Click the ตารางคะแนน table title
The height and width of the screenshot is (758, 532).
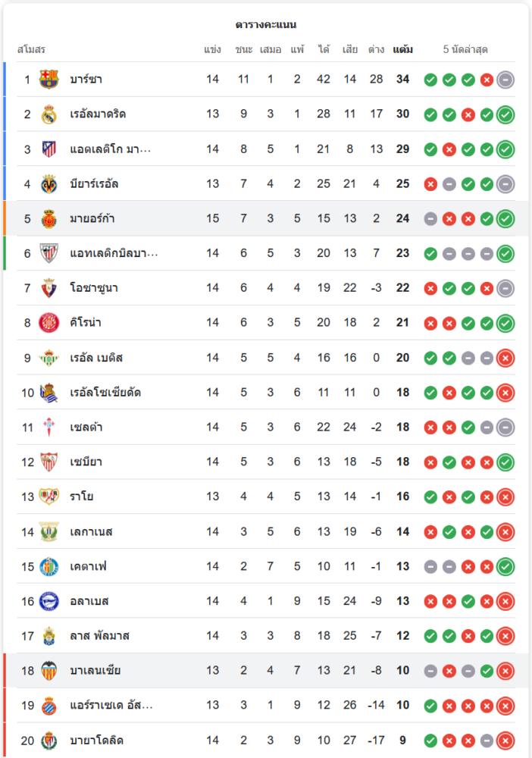pyautogui.click(x=265, y=25)
